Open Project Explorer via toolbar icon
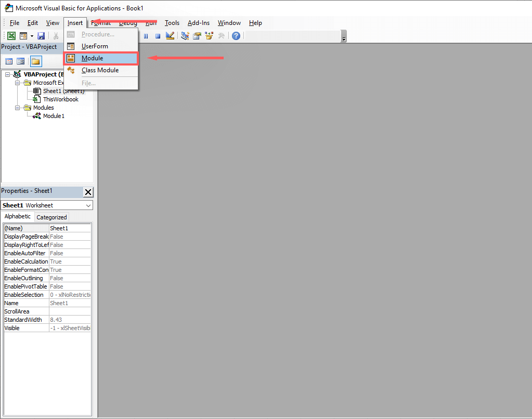This screenshot has width=532, height=419. pos(185,36)
